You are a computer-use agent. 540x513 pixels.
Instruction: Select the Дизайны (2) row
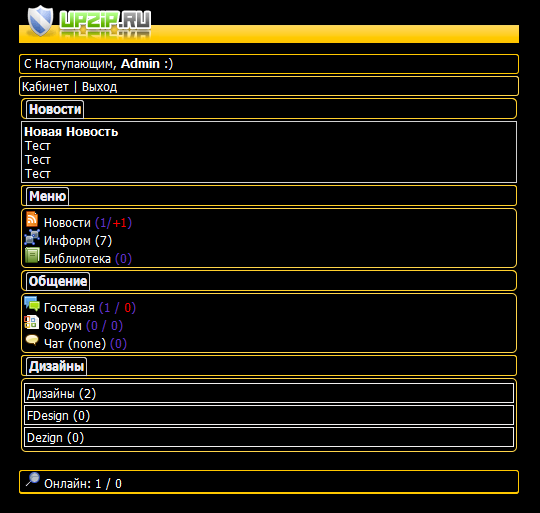point(269,393)
